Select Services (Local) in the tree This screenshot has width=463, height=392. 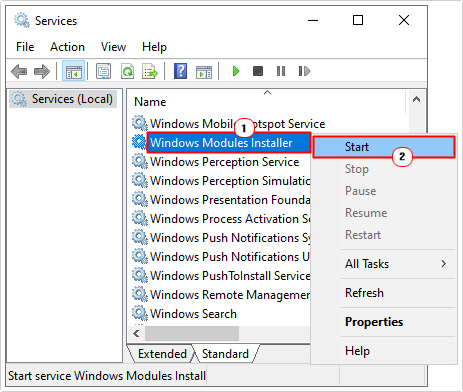coord(63,99)
